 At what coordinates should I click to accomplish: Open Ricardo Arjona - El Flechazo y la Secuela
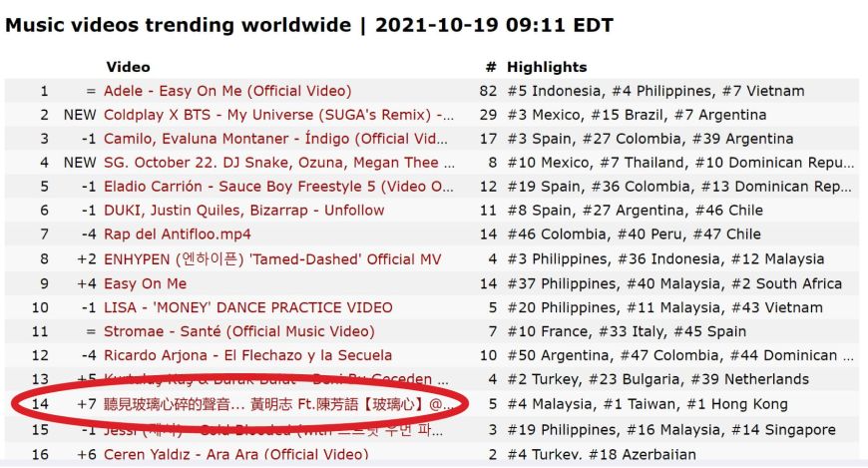(x=248, y=355)
